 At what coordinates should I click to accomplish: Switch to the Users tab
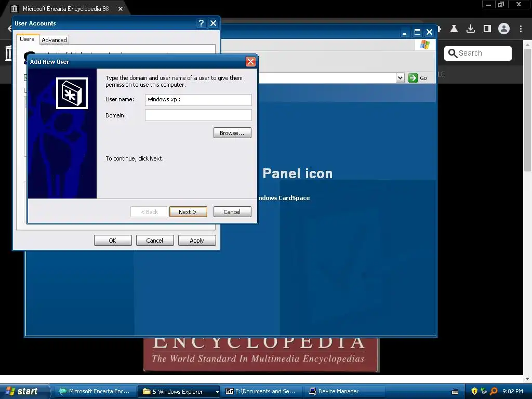pyautogui.click(x=27, y=39)
